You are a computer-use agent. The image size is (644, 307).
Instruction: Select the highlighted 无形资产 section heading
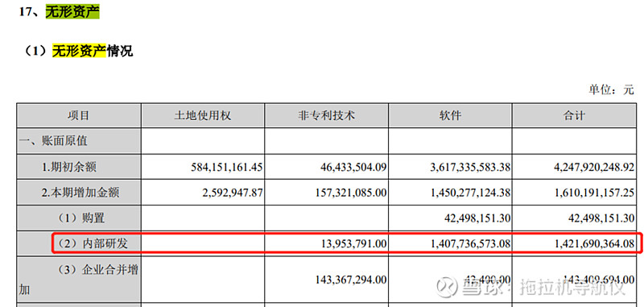(72, 11)
